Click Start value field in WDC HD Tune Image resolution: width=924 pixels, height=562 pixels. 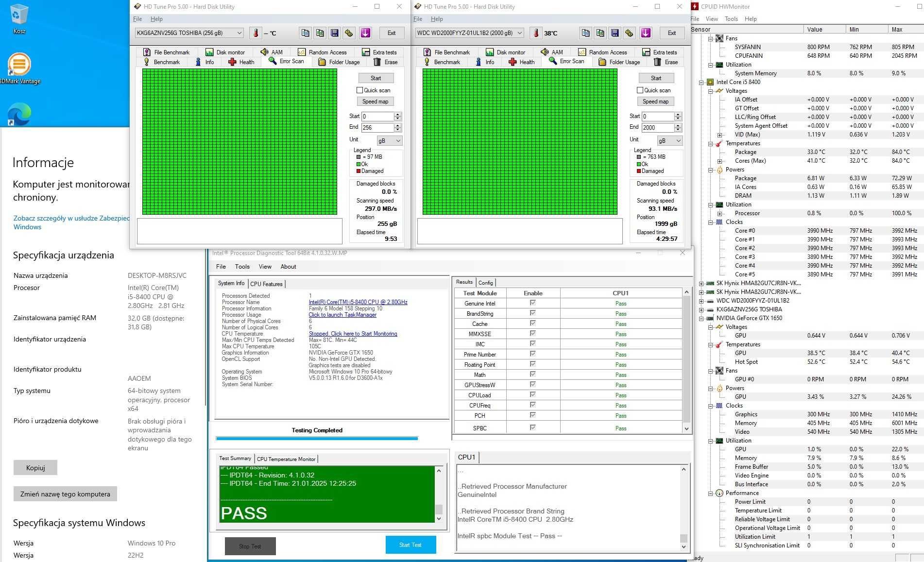pos(658,117)
